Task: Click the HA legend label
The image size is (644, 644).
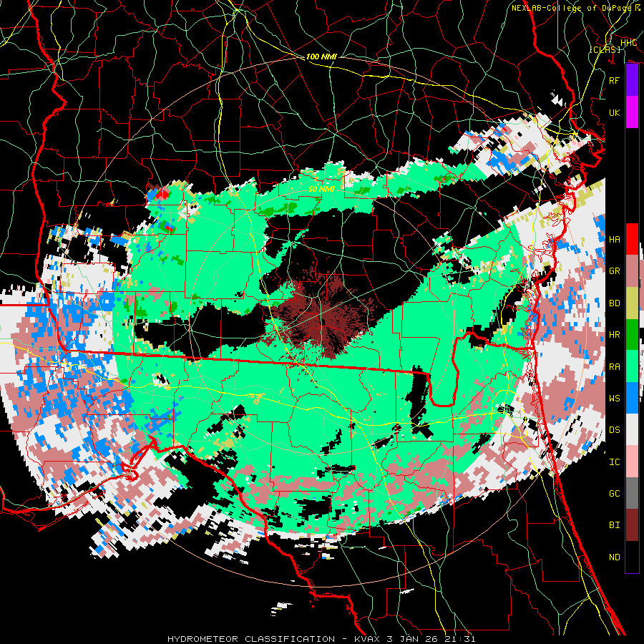Action: (x=615, y=240)
